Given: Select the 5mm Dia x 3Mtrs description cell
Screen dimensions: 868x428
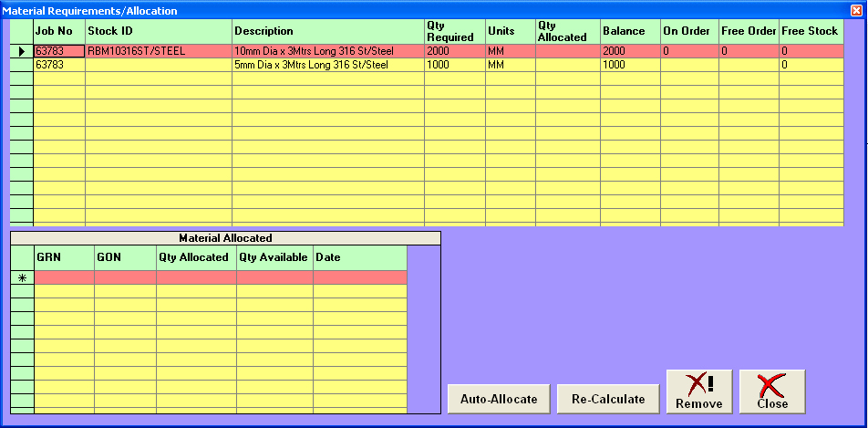Looking at the screenshot, I should [328, 65].
